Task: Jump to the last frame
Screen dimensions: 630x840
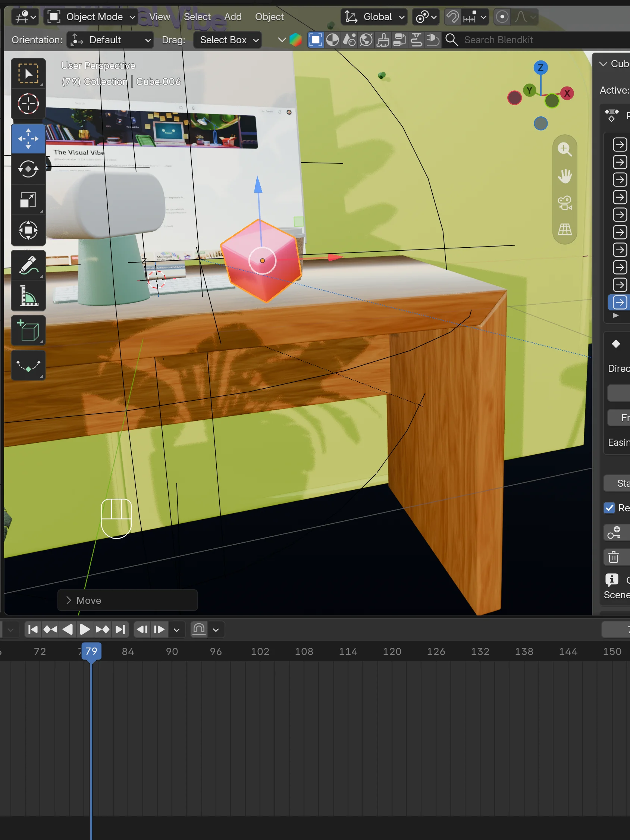Action: coord(120,629)
